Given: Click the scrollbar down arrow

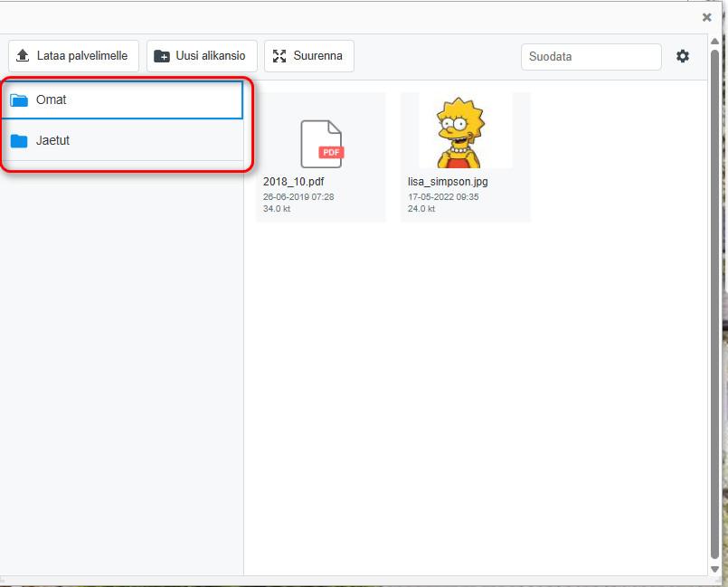Looking at the screenshot, I should pos(715,569).
